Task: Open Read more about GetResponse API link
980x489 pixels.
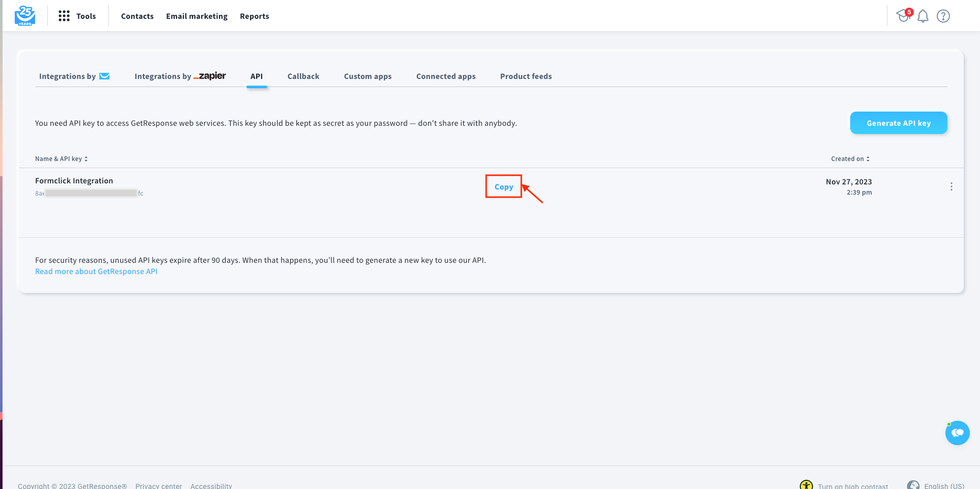Action: 96,271
